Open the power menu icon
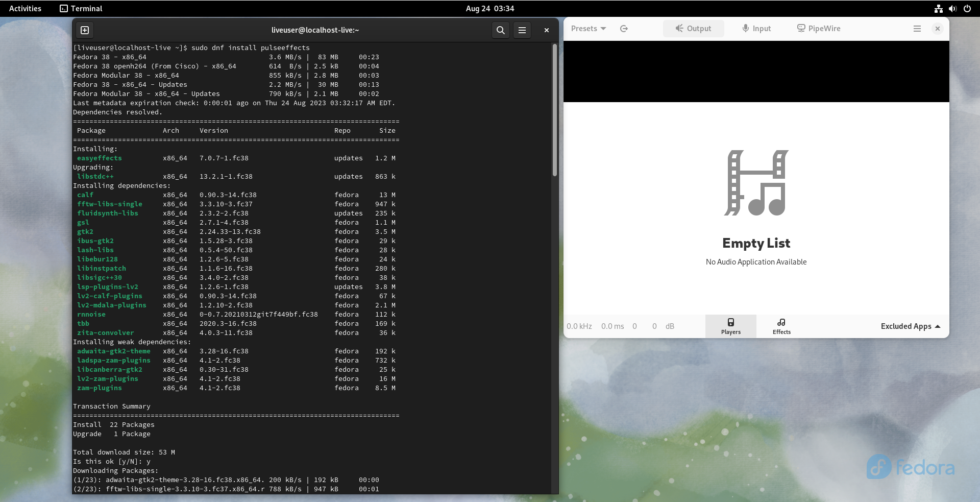Image resolution: width=980 pixels, height=502 pixels. click(967, 8)
